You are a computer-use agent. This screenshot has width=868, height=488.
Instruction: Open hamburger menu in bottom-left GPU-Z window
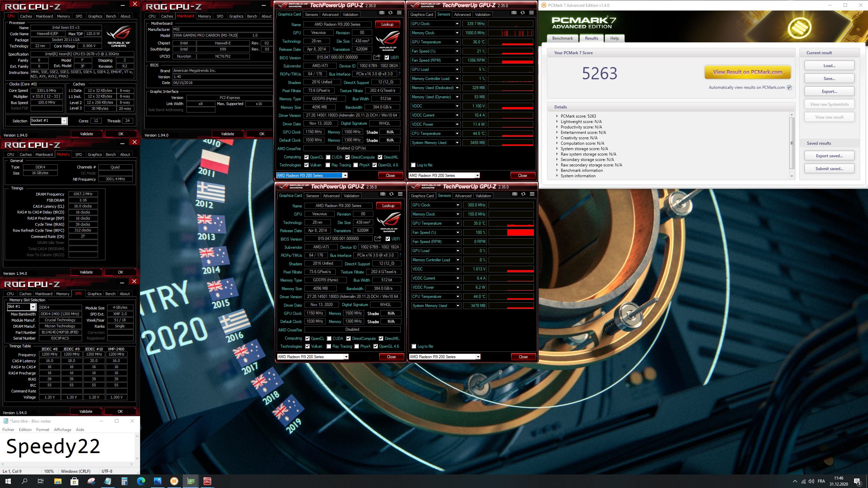pos(400,194)
